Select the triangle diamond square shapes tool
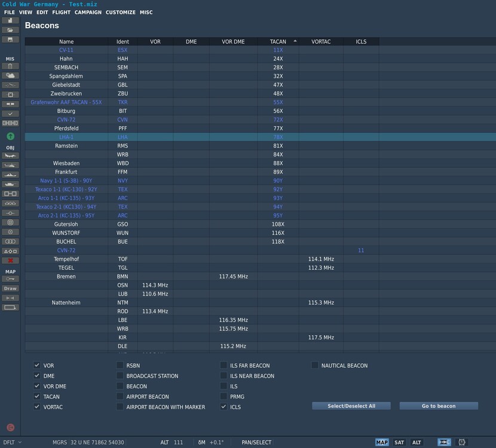Viewport: 496px width, 448px height. pyautogui.click(x=10, y=251)
